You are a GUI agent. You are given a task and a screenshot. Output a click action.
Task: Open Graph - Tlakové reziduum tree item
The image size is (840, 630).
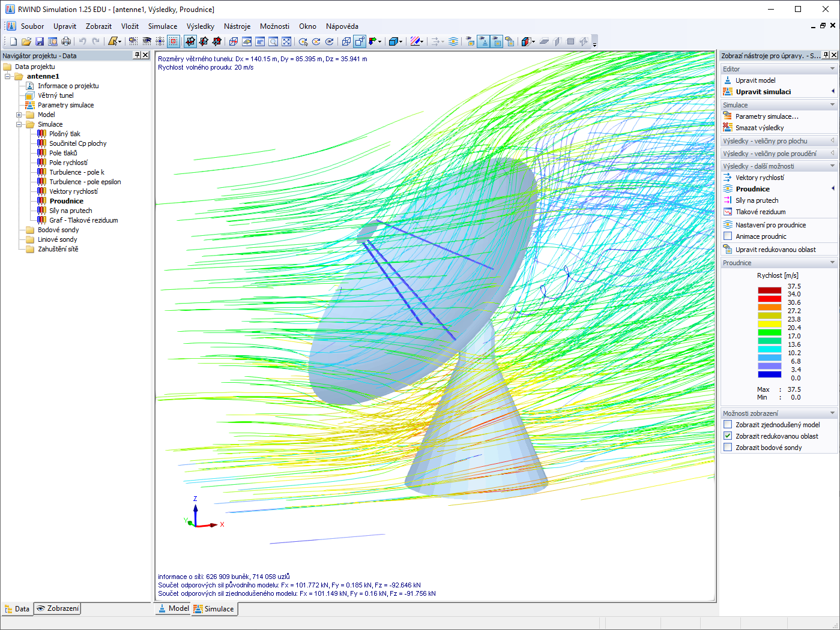(x=83, y=220)
